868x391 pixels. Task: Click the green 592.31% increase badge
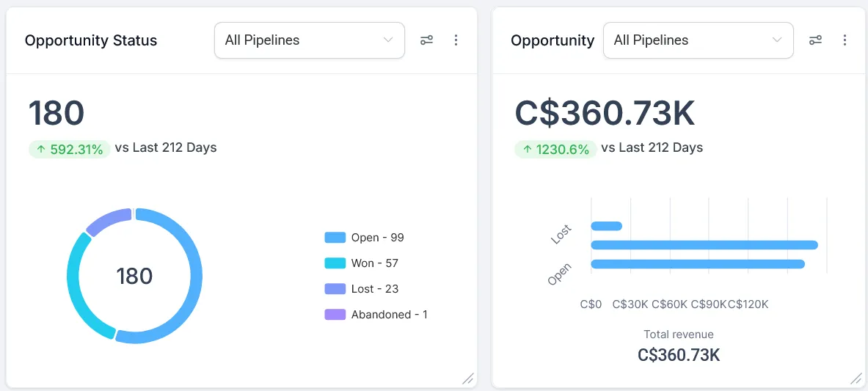(70, 150)
